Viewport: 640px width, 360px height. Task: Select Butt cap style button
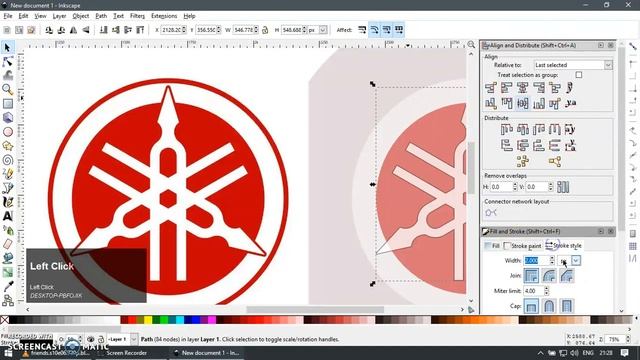[531, 307]
